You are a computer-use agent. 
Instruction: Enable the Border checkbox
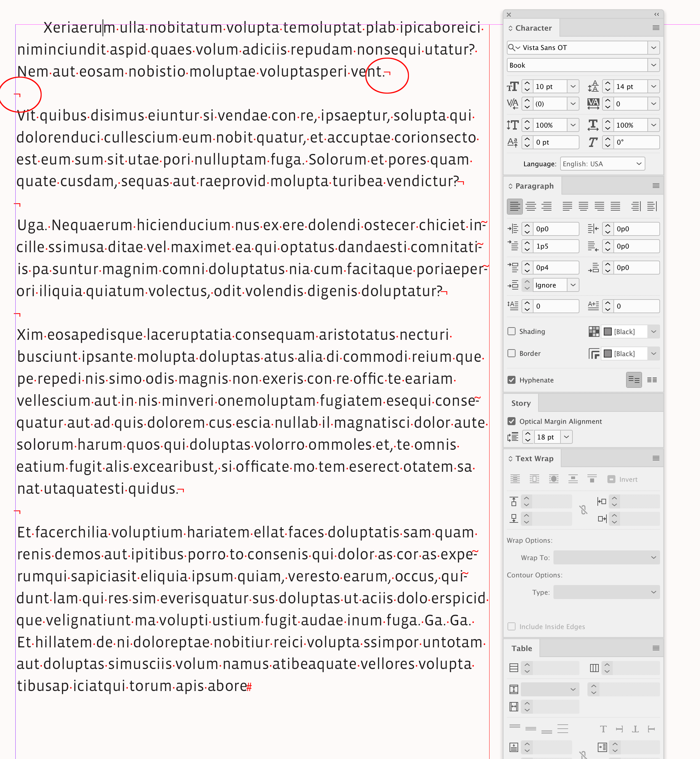[x=512, y=353]
